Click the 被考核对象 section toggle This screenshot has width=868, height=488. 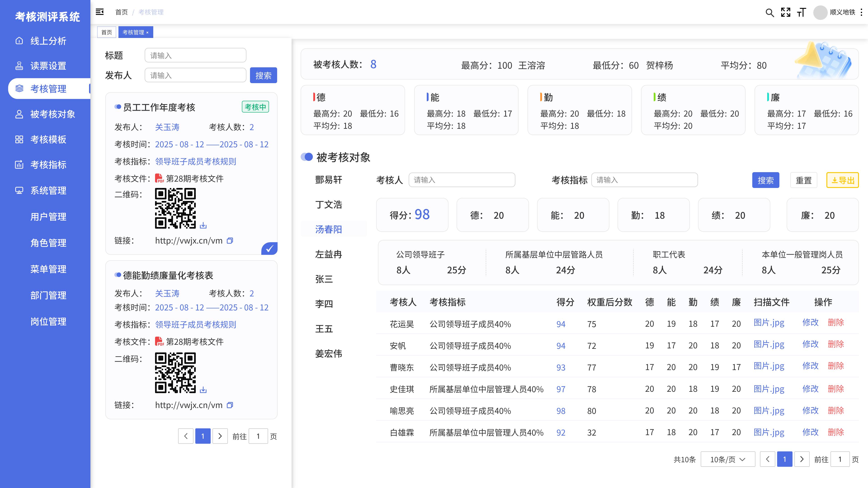pyautogui.click(x=307, y=157)
